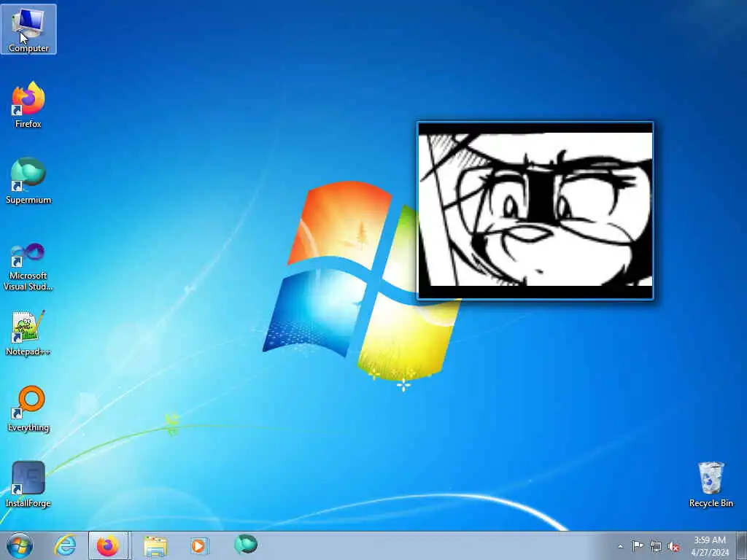Viewport: 747px width, 560px height.
Task: Click the Show desktop strip
Action: (742, 545)
